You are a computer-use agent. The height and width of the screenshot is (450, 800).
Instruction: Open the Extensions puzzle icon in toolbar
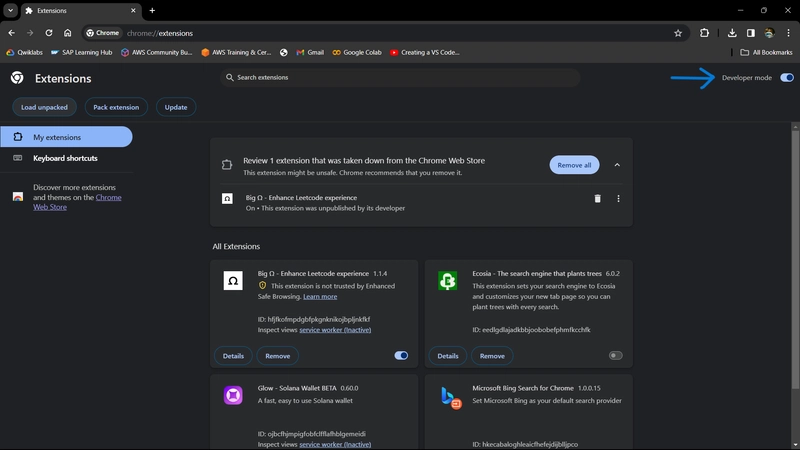pos(704,33)
